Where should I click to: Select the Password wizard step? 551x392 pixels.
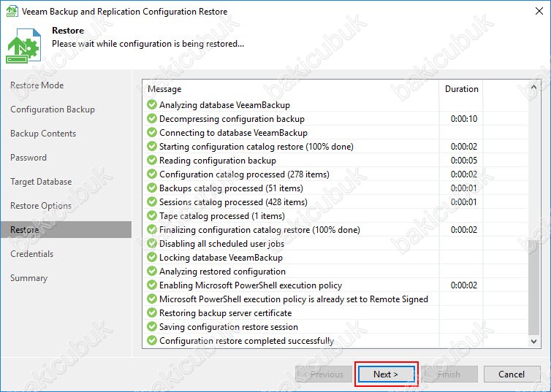click(x=28, y=158)
